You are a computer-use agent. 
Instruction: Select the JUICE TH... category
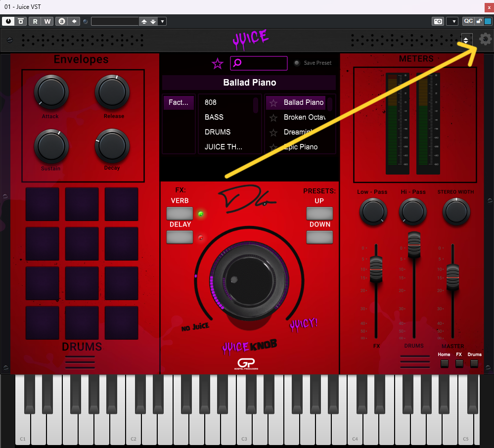[x=224, y=147]
